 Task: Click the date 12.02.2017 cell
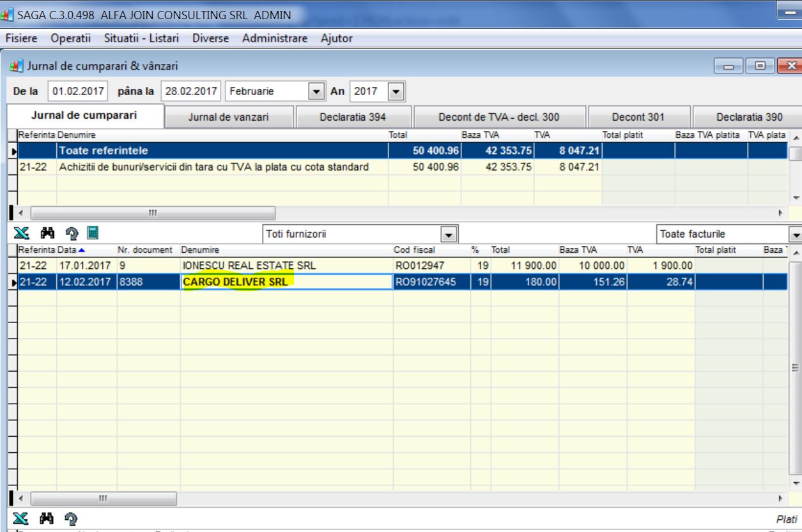(x=86, y=282)
